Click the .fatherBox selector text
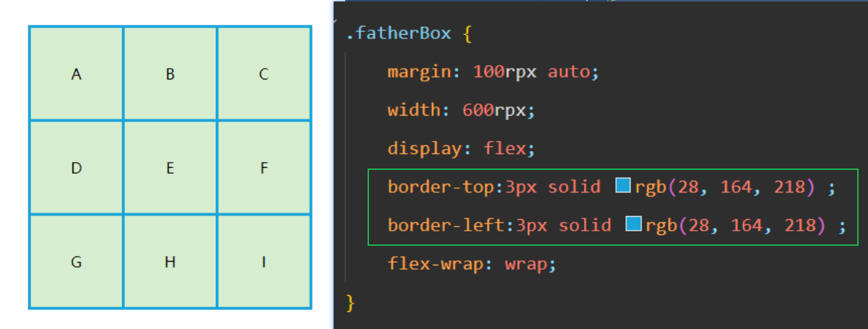Viewport: 868px width, 329px height. pos(399,33)
